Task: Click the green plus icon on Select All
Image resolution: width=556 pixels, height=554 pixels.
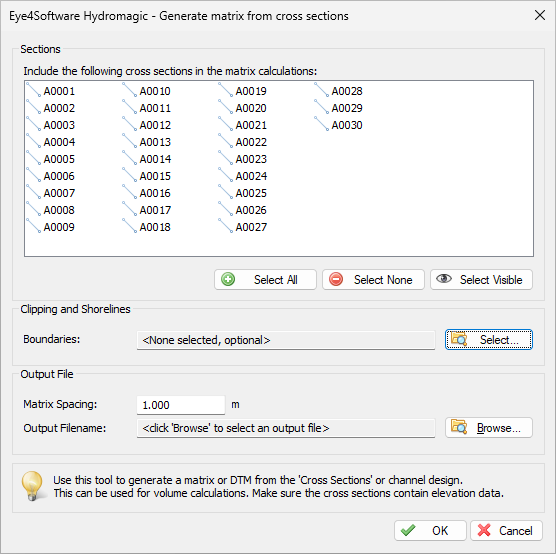Action: point(228,279)
